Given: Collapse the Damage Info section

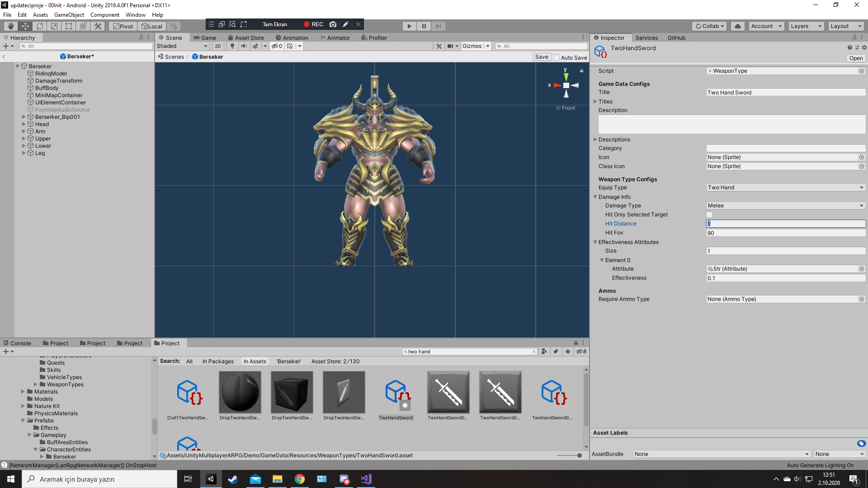Looking at the screenshot, I should (x=595, y=197).
